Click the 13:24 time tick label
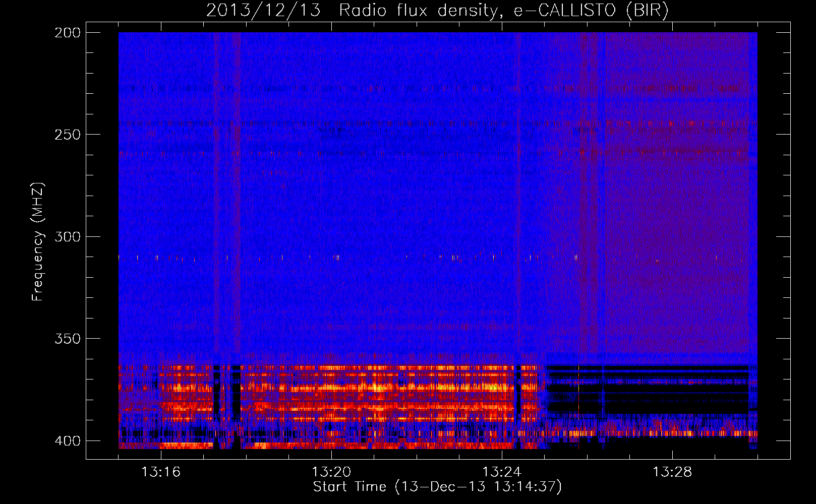Image resolution: width=816 pixels, height=504 pixels. coord(502,472)
